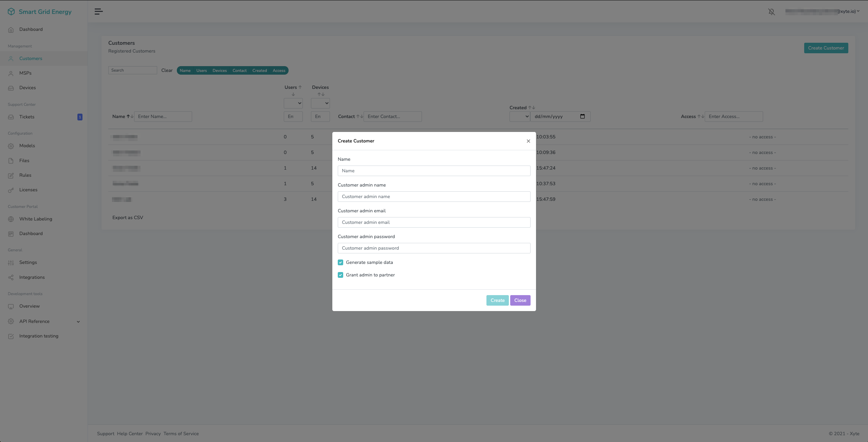Click the hamburger menu icon
The width and height of the screenshot is (868, 442).
(98, 12)
